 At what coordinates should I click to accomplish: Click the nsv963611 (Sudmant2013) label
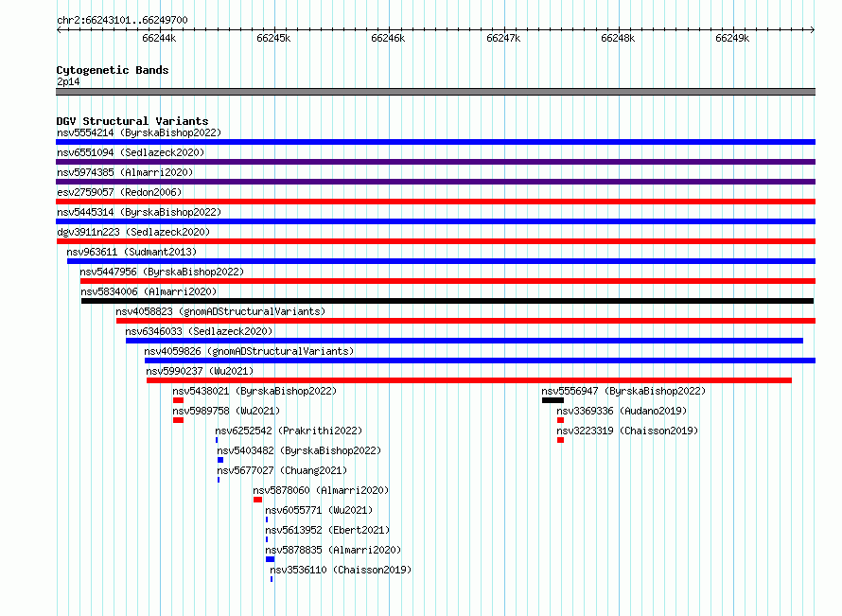click(132, 252)
